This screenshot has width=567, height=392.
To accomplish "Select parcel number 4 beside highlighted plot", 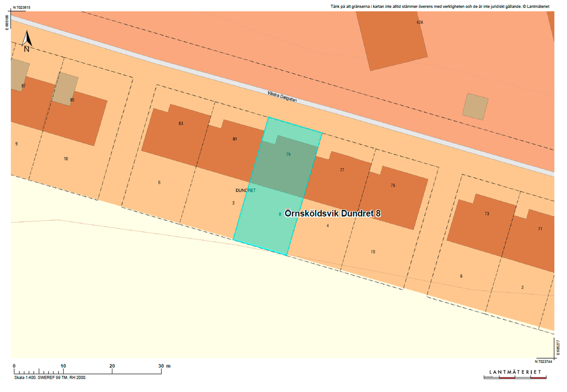I will coord(328,225).
